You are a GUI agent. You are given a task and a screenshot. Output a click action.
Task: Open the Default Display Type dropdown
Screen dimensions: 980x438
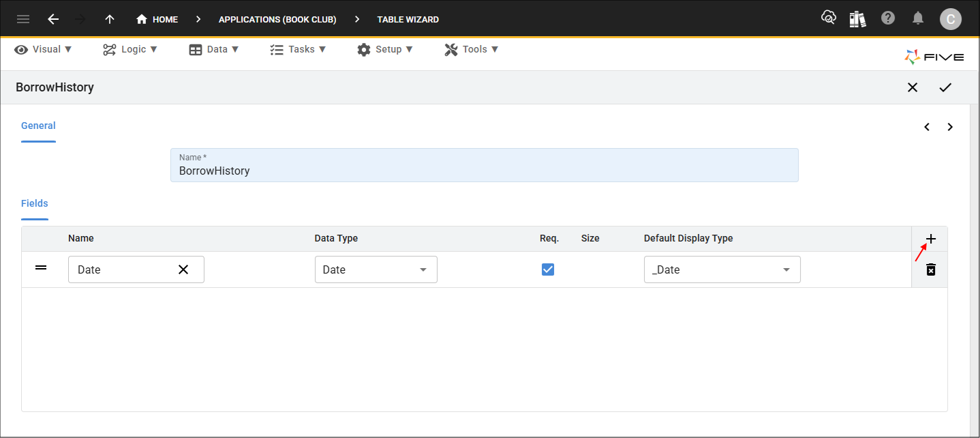coord(722,269)
